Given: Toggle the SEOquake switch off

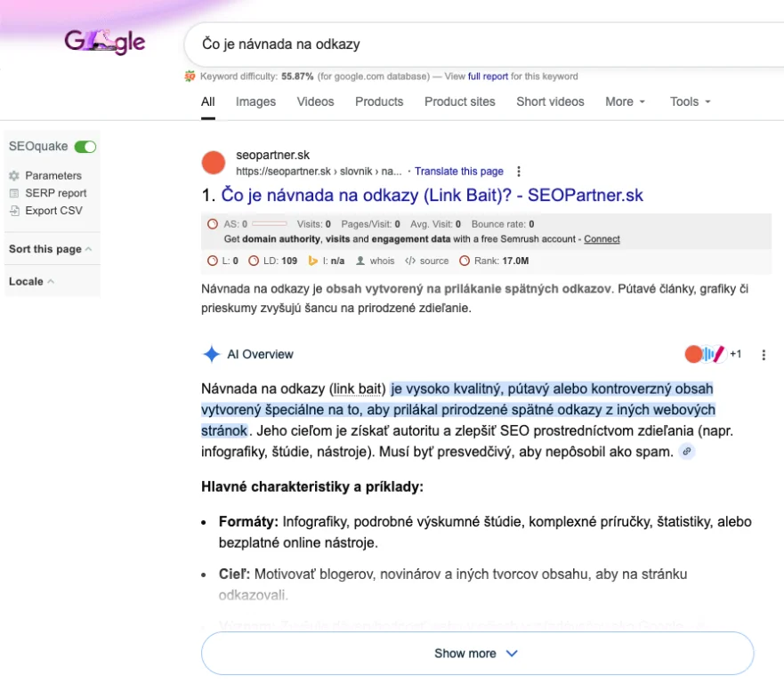Looking at the screenshot, I should tap(85, 147).
